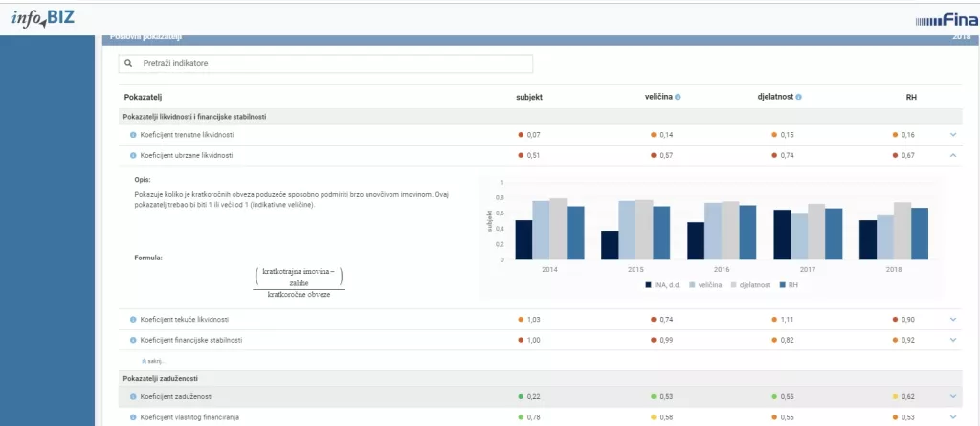Collapse Koeficijent ubrzane likvidnosti row chevron
This screenshot has height=426, width=980.
[x=953, y=155]
